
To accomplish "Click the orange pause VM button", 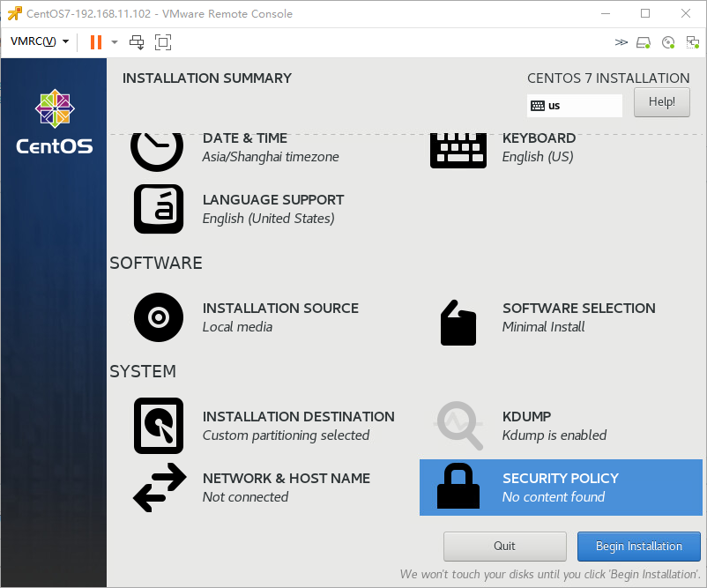I will tap(95, 42).
